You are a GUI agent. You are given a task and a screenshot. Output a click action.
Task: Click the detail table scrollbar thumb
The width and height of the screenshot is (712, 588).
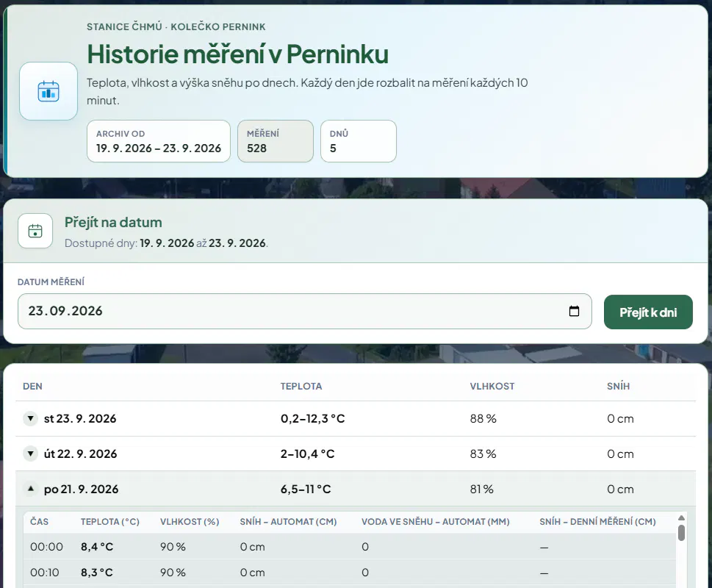pos(681,533)
